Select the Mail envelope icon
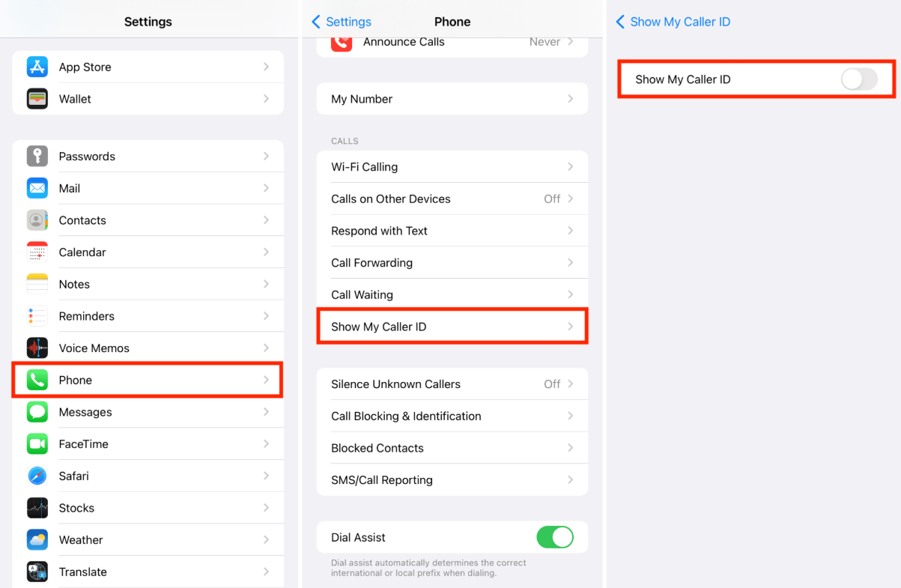The width and height of the screenshot is (901, 588). (x=37, y=188)
